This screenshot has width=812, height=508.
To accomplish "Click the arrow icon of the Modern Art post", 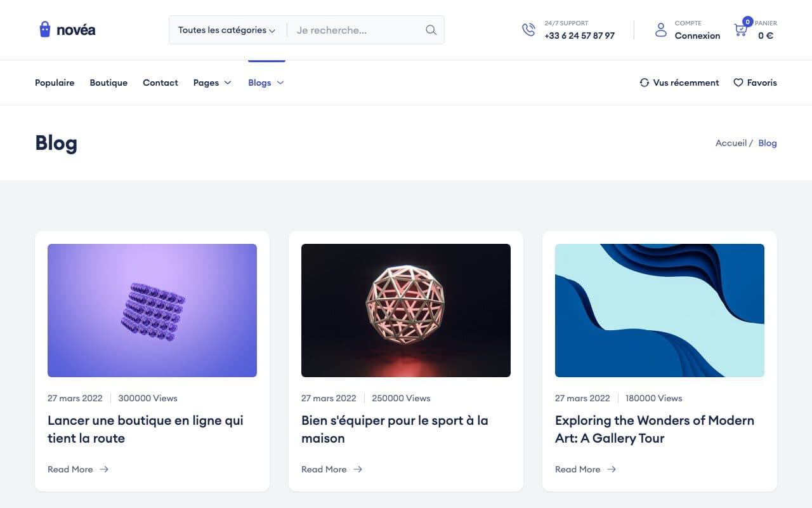I will [612, 469].
